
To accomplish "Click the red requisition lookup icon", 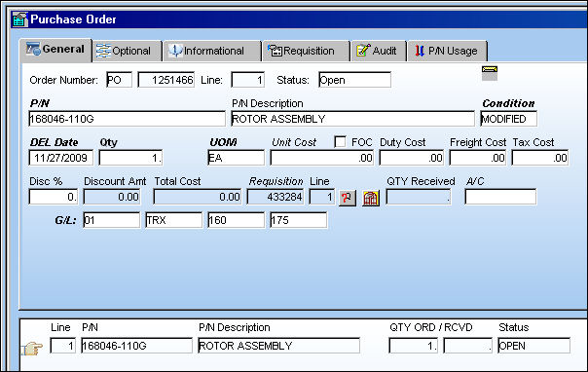I will [347, 198].
